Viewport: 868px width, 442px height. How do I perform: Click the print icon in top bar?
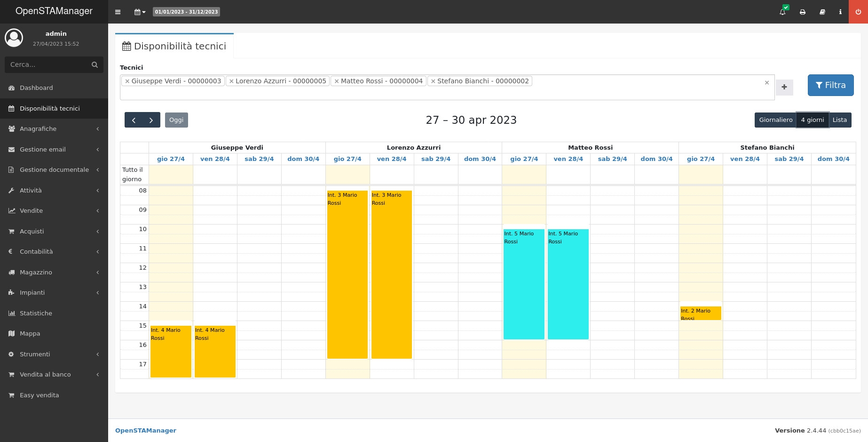pos(803,12)
